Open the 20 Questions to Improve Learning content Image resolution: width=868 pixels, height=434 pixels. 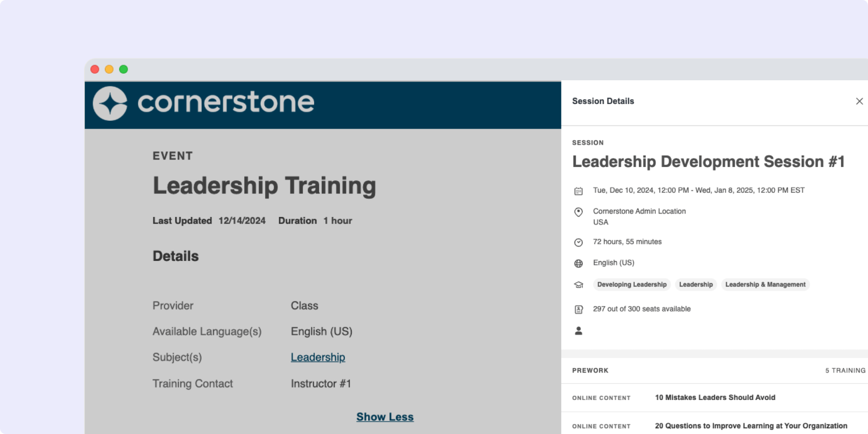pos(750,426)
